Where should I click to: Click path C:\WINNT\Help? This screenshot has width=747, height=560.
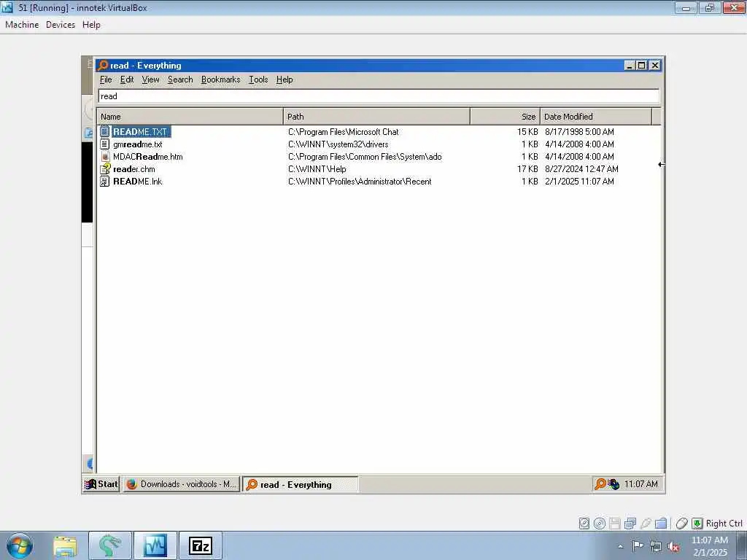click(317, 169)
